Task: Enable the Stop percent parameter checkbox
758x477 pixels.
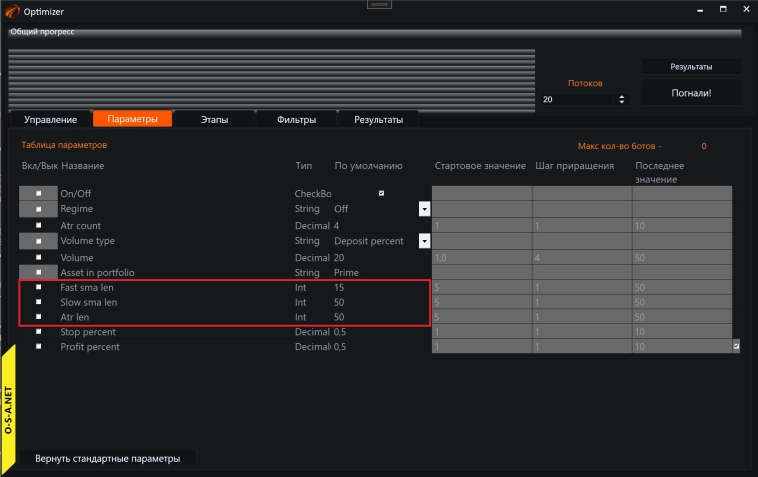Action: point(39,332)
